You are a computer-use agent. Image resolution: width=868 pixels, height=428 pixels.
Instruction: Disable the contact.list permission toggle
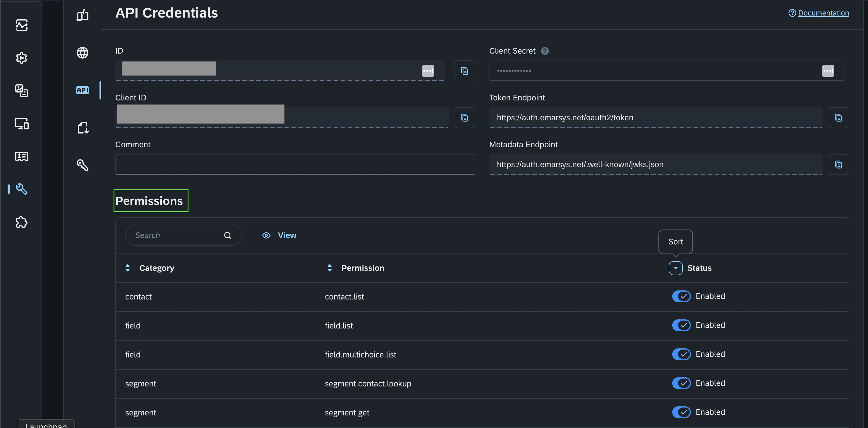[681, 296]
